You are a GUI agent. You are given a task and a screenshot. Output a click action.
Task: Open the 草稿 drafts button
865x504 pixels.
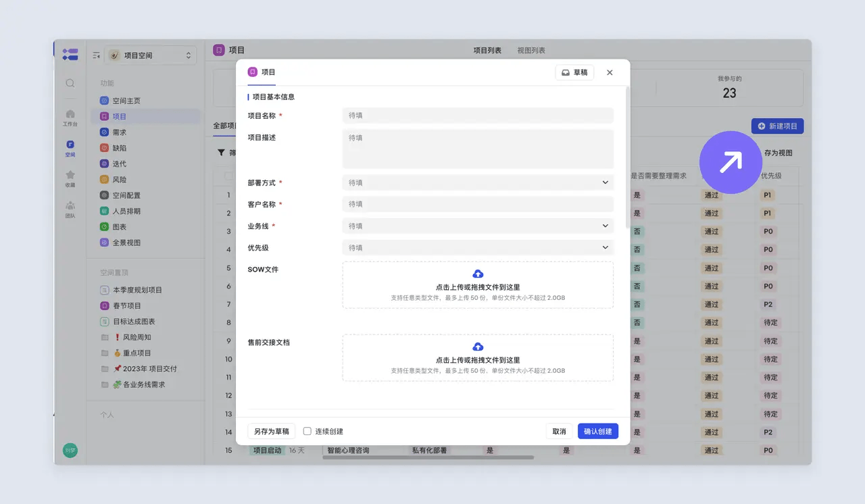point(574,72)
